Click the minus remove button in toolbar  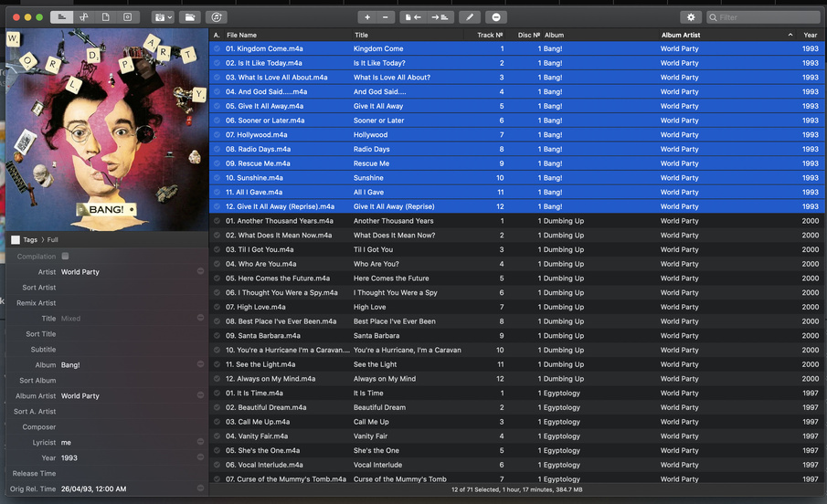pyautogui.click(x=386, y=17)
